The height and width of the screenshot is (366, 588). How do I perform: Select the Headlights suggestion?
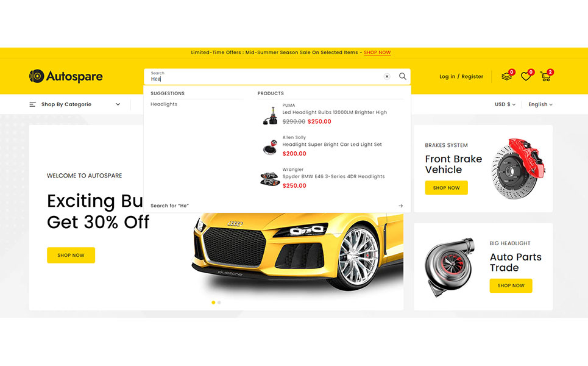tap(164, 104)
